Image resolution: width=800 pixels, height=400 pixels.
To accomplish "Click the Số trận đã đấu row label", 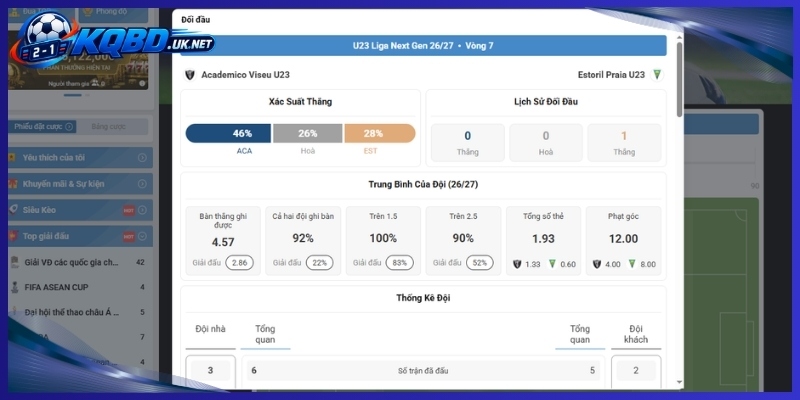I will (423, 371).
